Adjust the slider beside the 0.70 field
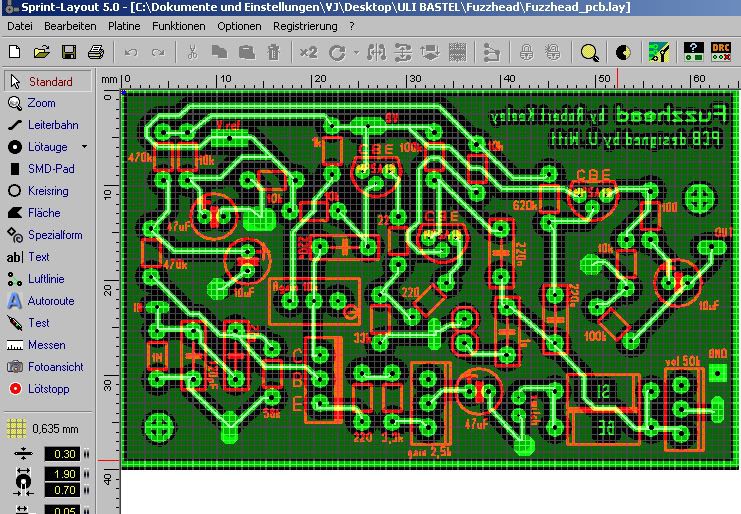The width and height of the screenshot is (741, 514). click(86, 490)
